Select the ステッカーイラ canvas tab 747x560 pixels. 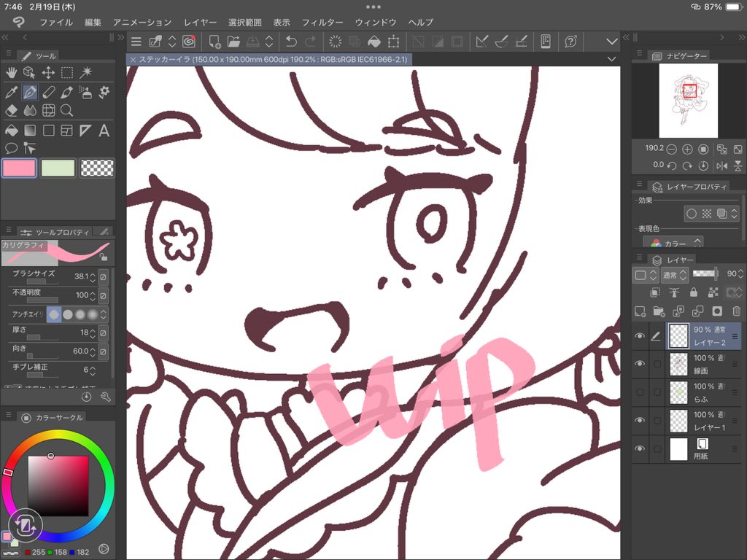tap(269, 60)
